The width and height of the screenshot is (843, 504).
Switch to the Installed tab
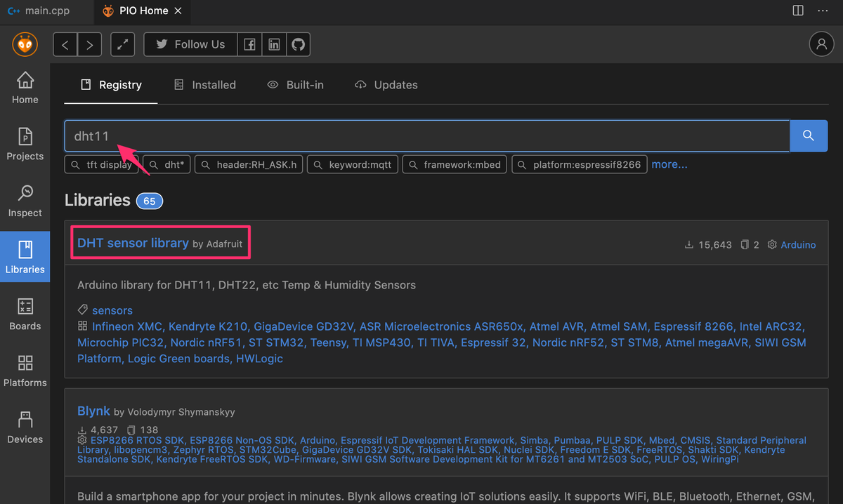click(x=204, y=85)
